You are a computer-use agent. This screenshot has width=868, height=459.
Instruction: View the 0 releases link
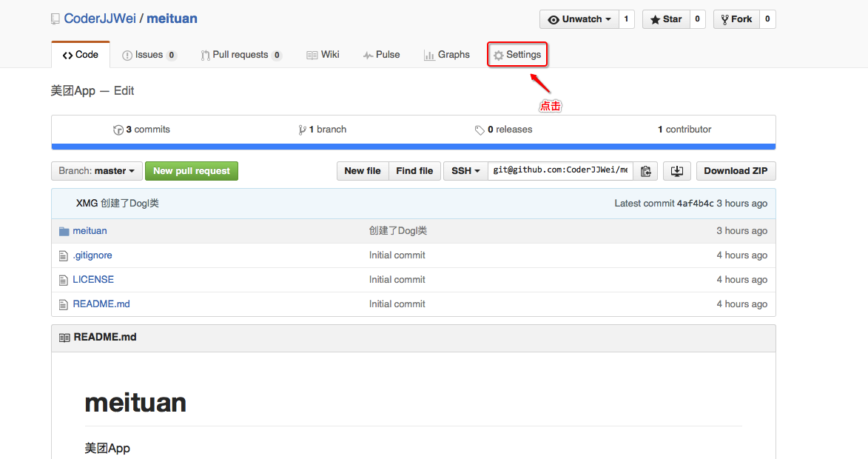tap(504, 130)
